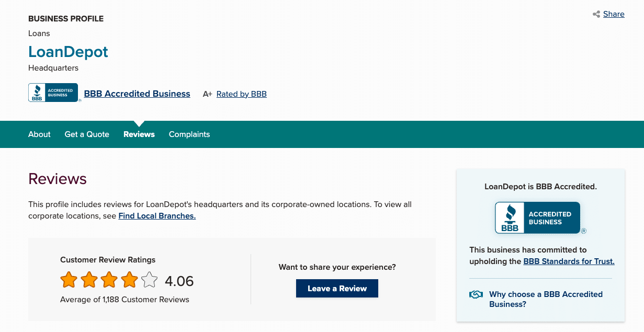Click 'LoanDepot is BBB Accredited.' sidebar text
The height and width of the screenshot is (332, 644).
coord(540,186)
